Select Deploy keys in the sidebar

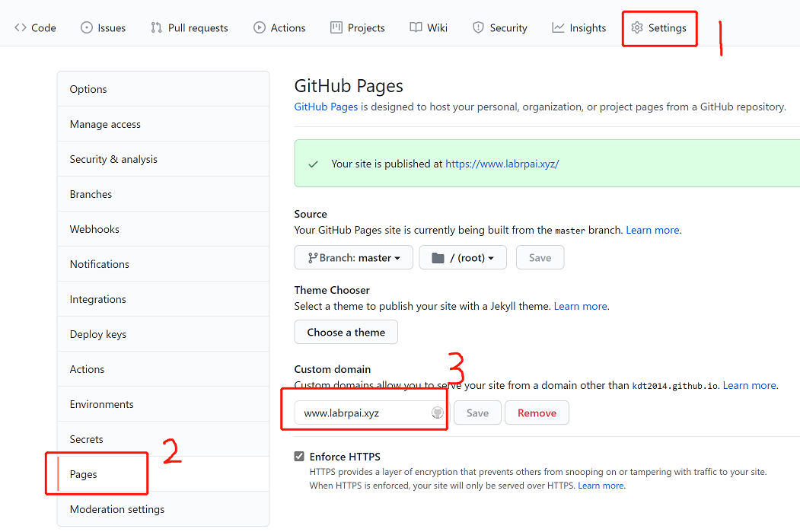pyautogui.click(x=98, y=334)
